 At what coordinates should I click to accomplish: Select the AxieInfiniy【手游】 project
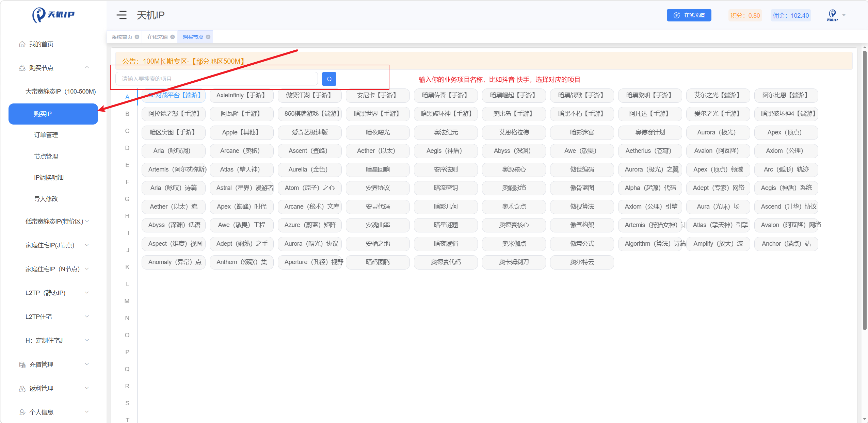(242, 96)
